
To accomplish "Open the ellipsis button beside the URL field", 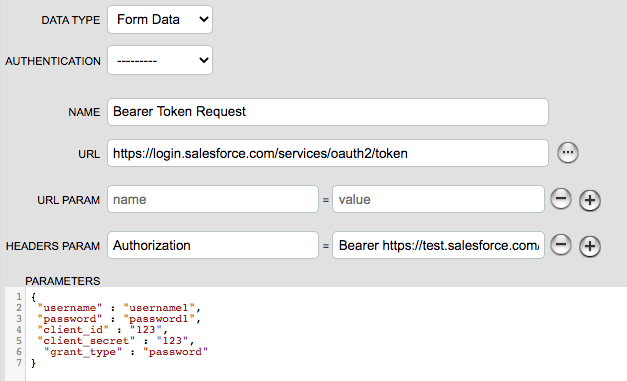I will pyautogui.click(x=568, y=153).
